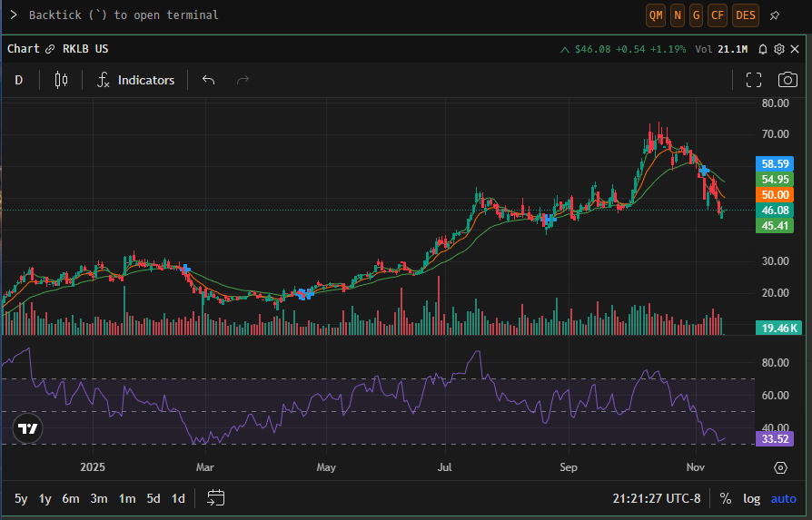Screen dimensions: 812x520
Task: Open the time axis settings gear
Action: click(x=780, y=467)
